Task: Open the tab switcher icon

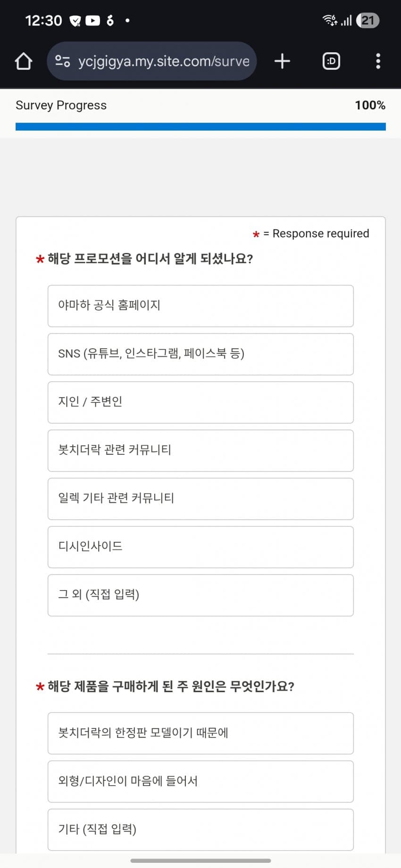Action: tap(331, 61)
